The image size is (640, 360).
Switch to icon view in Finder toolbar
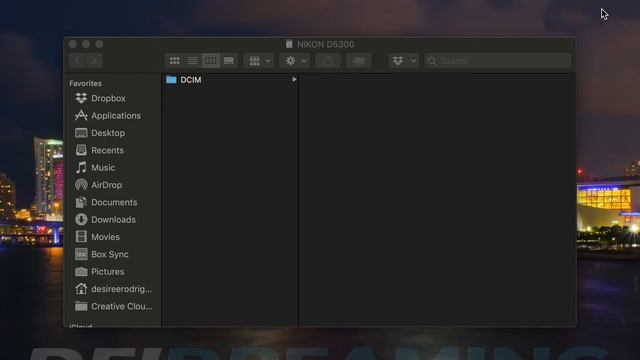(174, 61)
